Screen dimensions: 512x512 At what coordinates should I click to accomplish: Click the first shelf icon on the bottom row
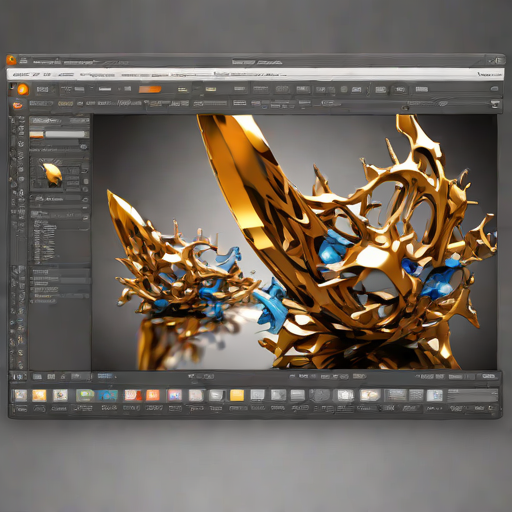(21, 396)
